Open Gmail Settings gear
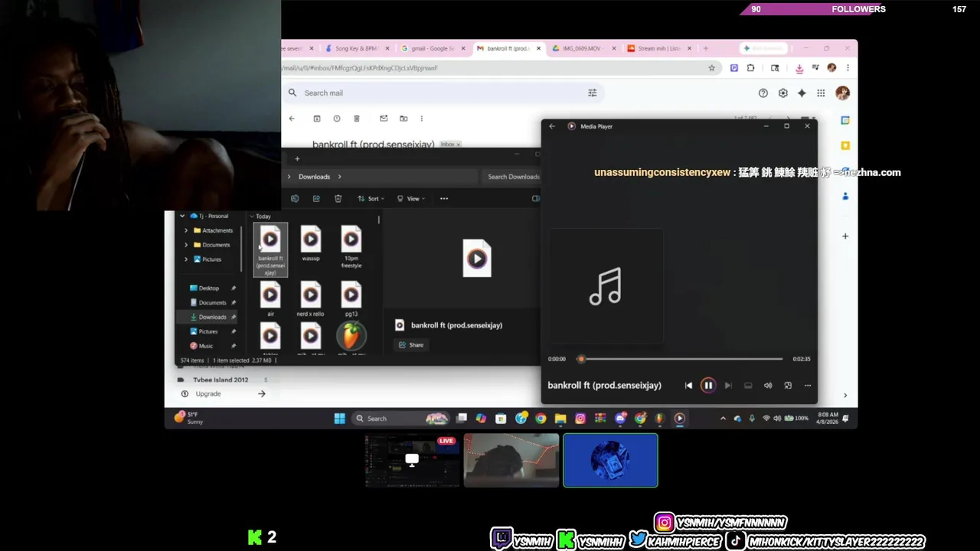 coord(782,93)
